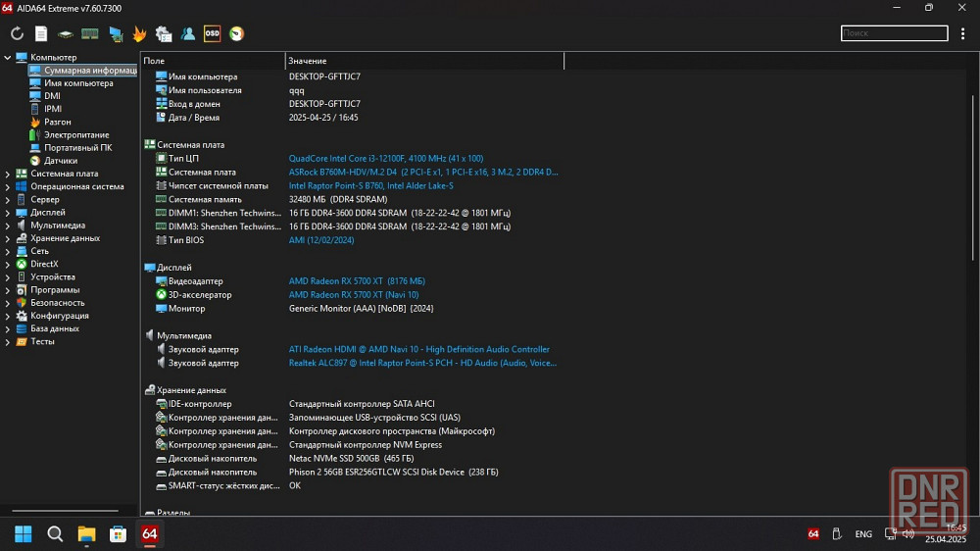Click the sensor gauge toolbar icon
Viewport: 980px width, 551px height.
237,33
